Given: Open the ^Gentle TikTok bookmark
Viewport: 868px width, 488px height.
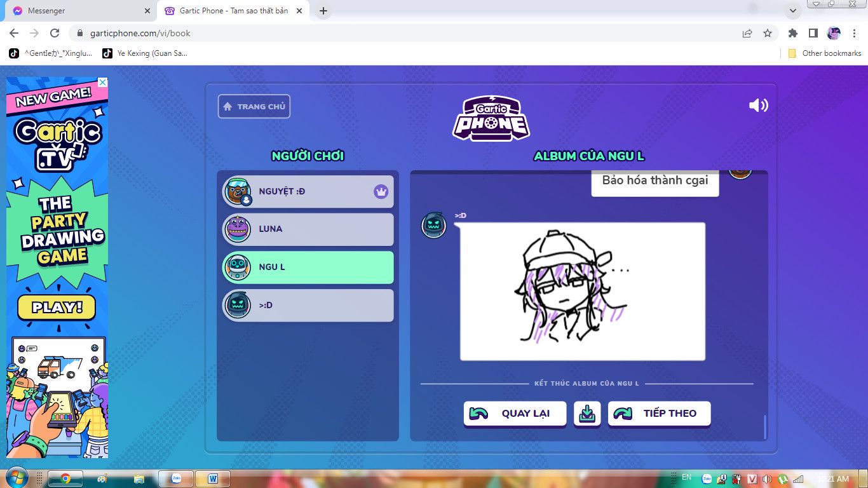Looking at the screenshot, I should (51, 53).
